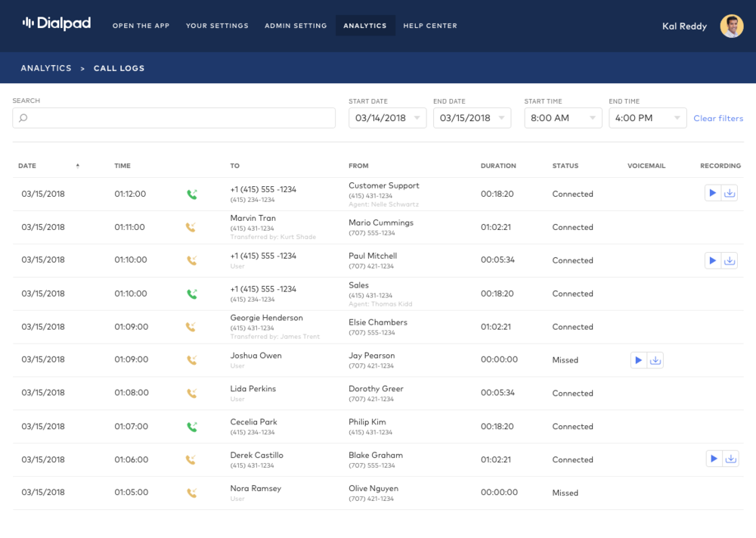Click Agent: Thomas Kidd label
The height and width of the screenshot is (538, 756).
380,304
